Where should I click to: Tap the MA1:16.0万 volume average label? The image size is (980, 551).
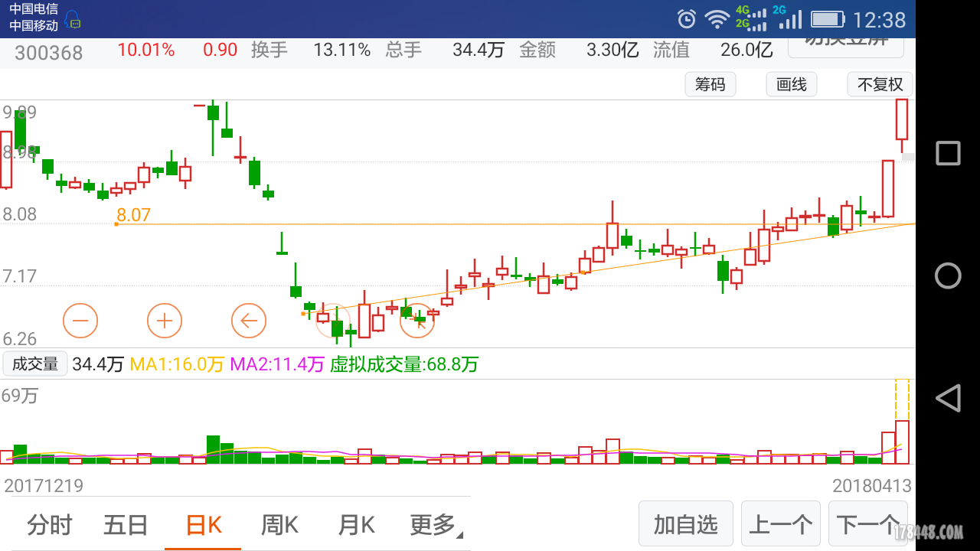pyautogui.click(x=177, y=364)
